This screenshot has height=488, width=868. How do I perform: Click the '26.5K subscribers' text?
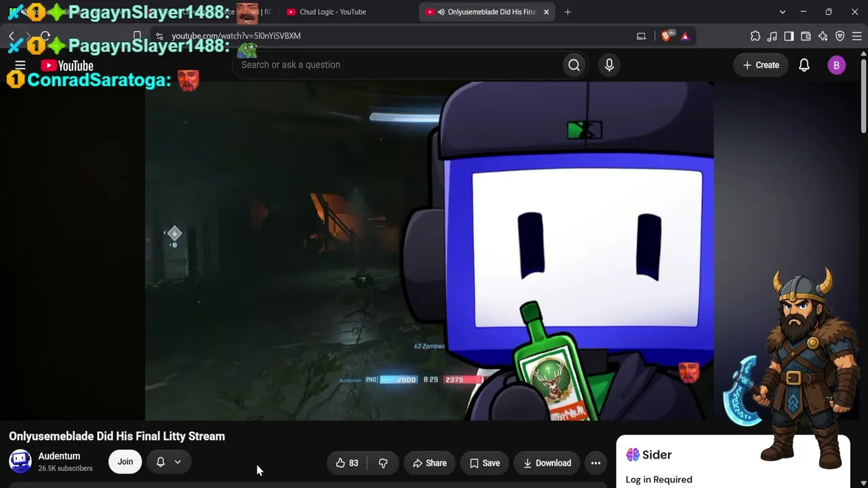[65, 468]
